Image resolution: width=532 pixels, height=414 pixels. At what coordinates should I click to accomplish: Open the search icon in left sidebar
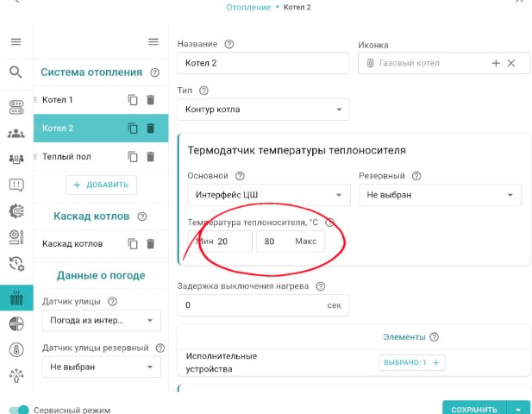(x=16, y=72)
